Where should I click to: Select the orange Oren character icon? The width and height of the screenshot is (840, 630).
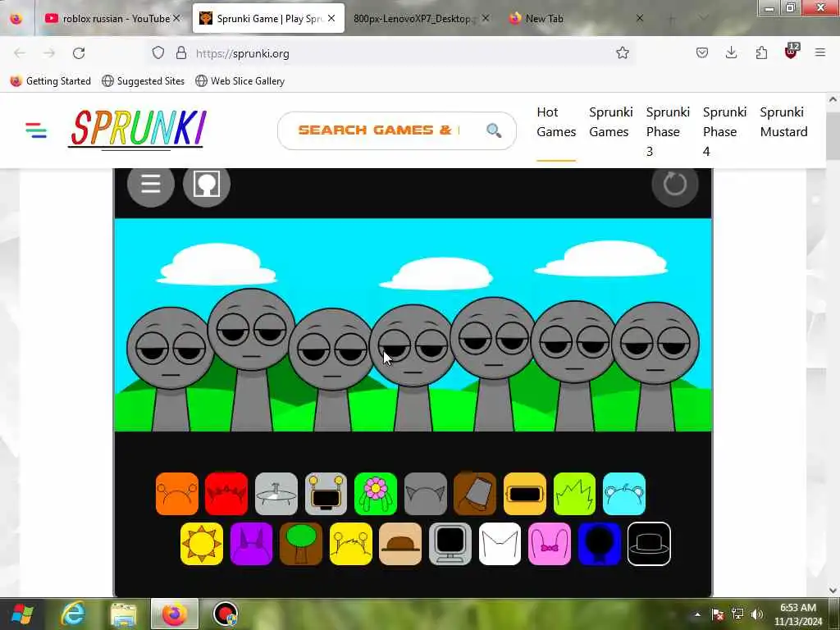(x=177, y=493)
